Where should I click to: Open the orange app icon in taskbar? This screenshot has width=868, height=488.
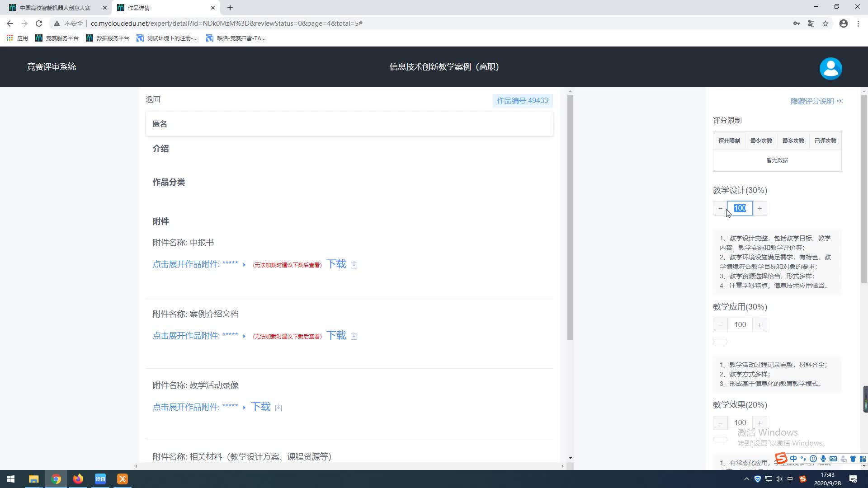pyautogui.click(x=123, y=479)
